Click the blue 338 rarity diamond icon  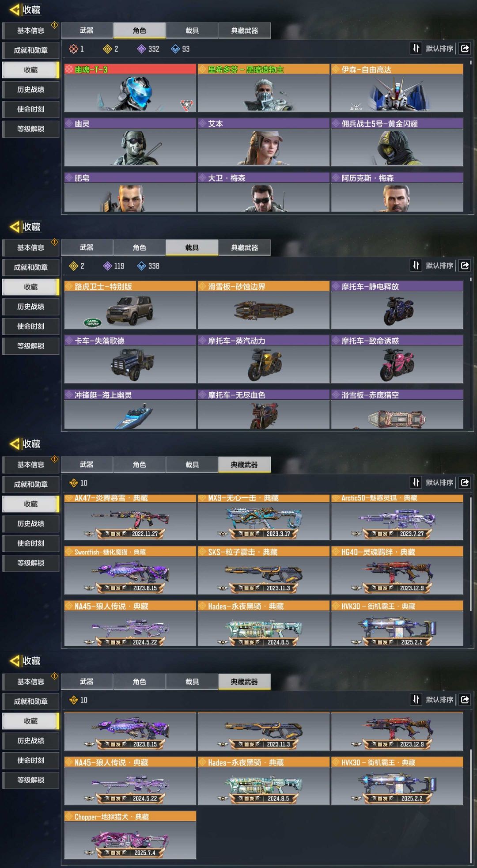tap(141, 266)
